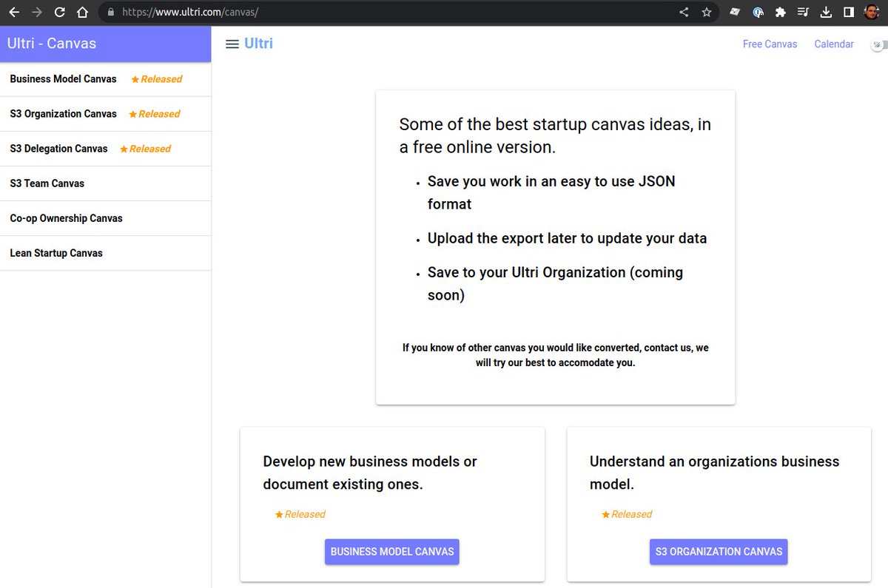Click the share icon in address bar
The image size is (888, 588).
(684, 12)
